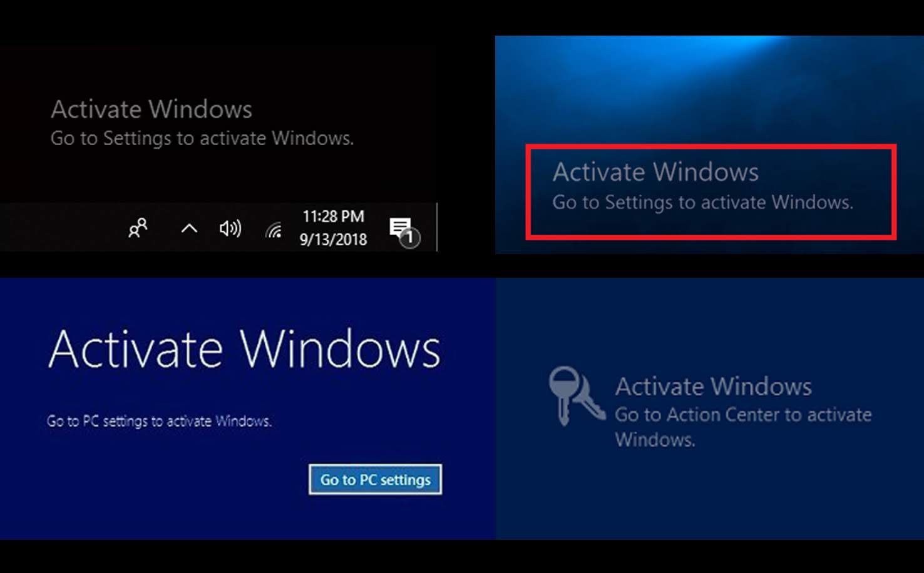Click the date 9/13/2018 in the taskbar
924x573 pixels.
[333, 239]
